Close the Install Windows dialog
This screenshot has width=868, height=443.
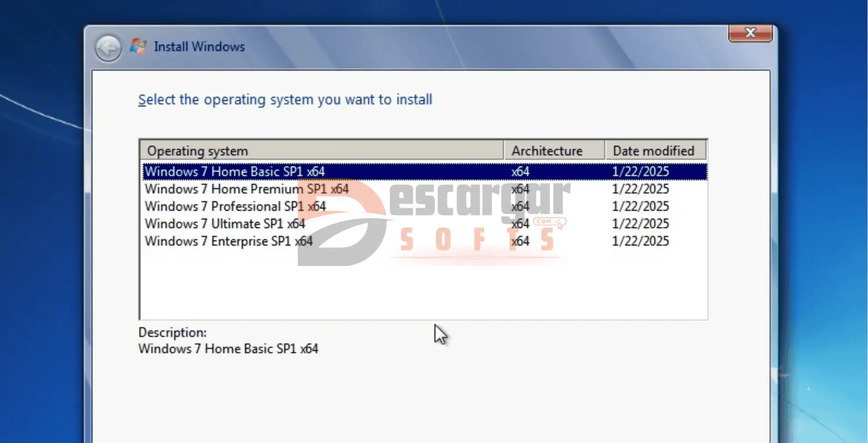tap(750, 33)
